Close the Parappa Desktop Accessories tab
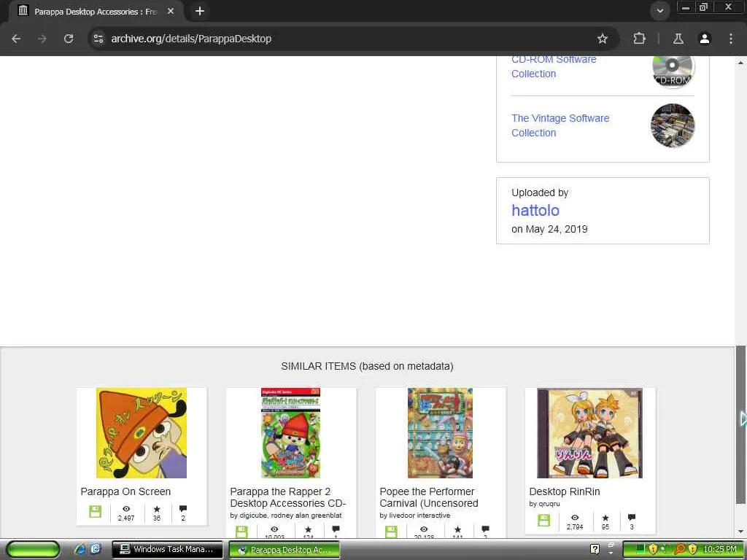Screen dimensions: 747x560 (x=171, y=11)
